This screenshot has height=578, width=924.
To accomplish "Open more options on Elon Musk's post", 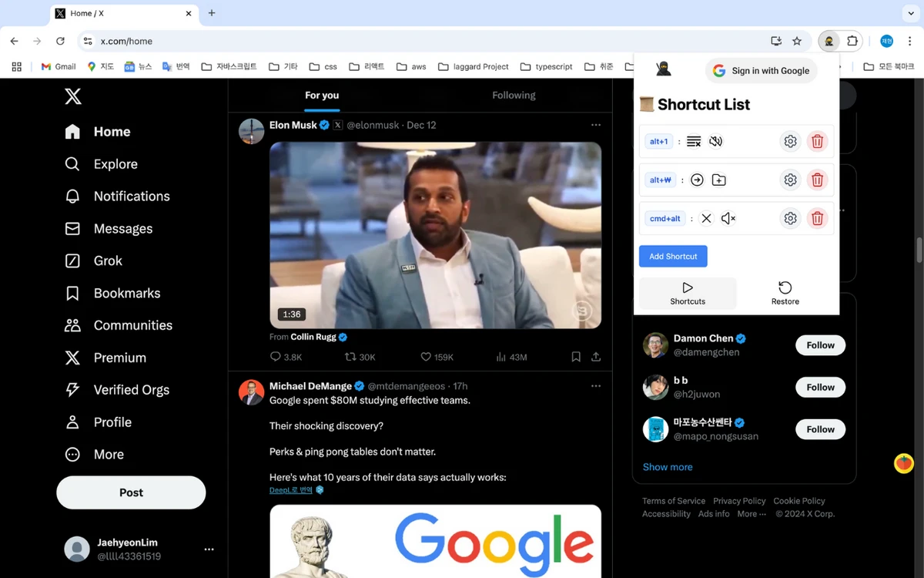I will (x=596, y=125).
